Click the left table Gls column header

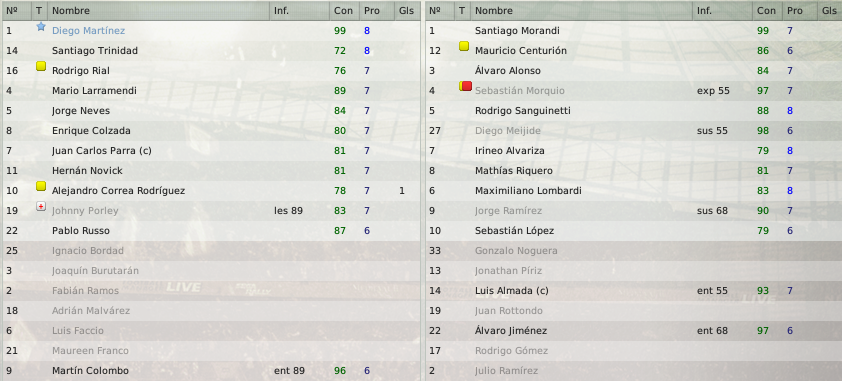407,10
